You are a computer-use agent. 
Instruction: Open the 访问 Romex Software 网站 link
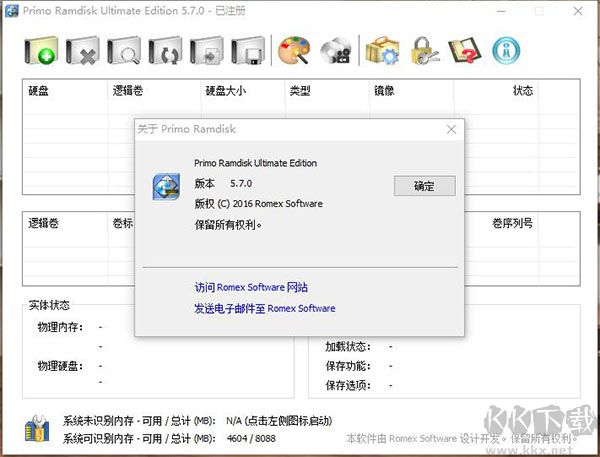coord(251,287)
